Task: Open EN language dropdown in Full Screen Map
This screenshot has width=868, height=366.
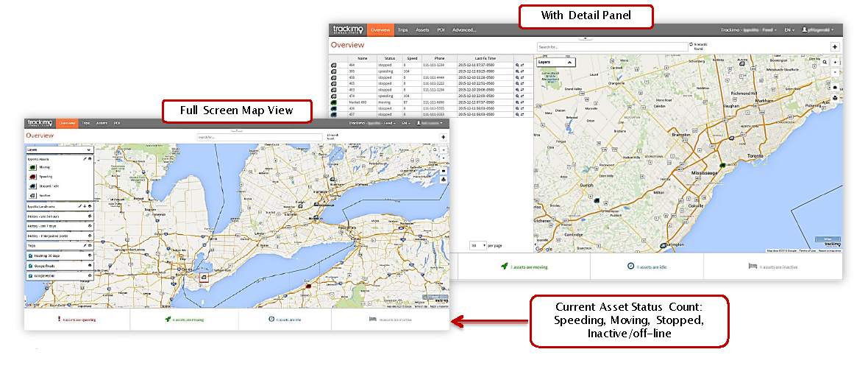Action: point(406,122)
